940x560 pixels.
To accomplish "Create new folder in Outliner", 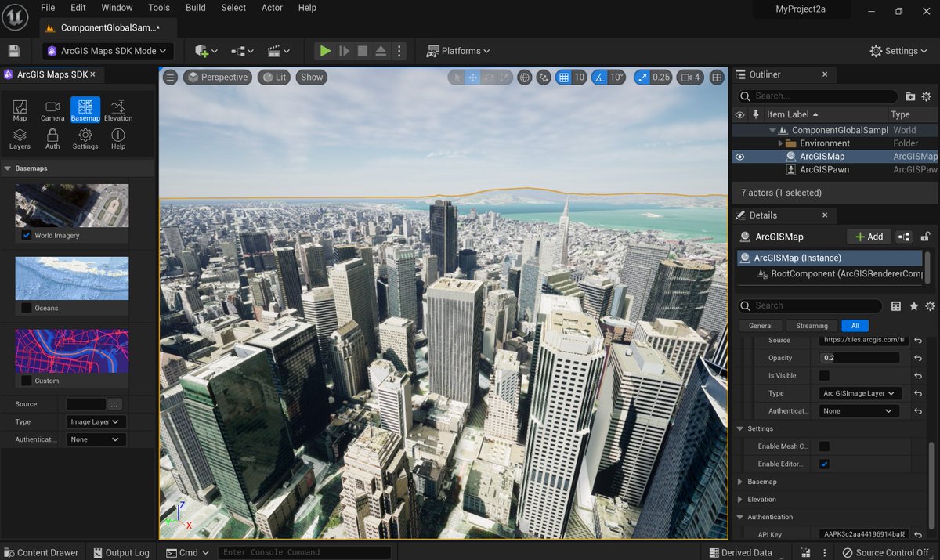I will 910,96.
